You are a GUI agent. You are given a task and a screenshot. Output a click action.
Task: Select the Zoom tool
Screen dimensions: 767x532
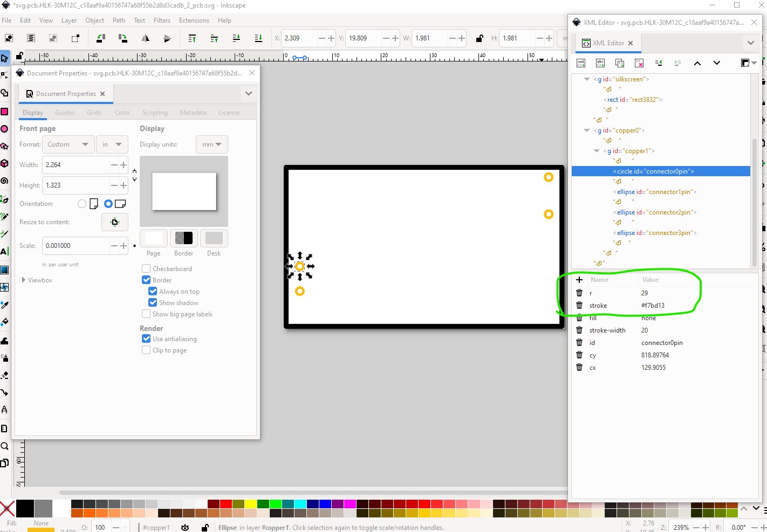[x=4, y=446]
